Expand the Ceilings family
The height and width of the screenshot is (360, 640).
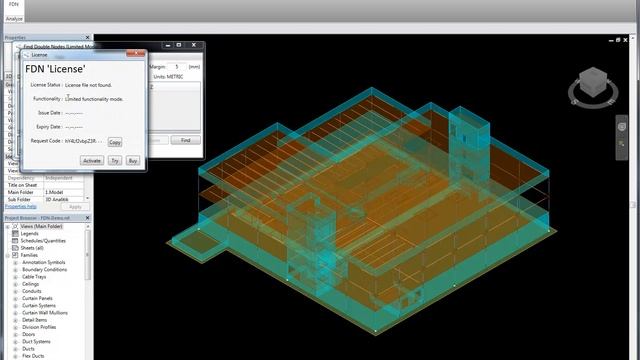pyautogui.click(x=16, y=284)
